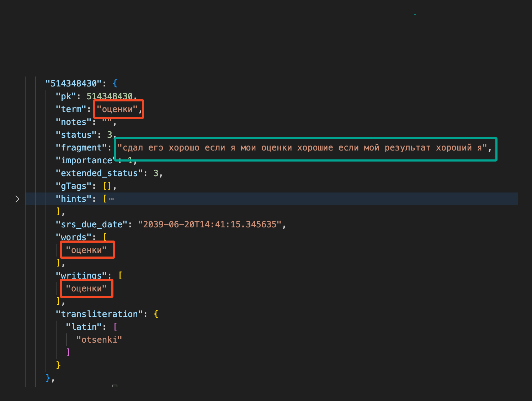Click the "term" value "оценки"
The width and height of the screenshot is (532, 401).
(x=117, y=109)
